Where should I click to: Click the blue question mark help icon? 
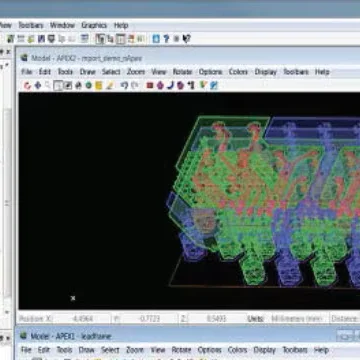pos(166,39)
